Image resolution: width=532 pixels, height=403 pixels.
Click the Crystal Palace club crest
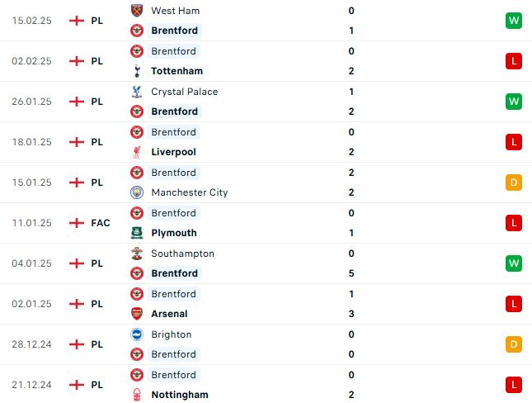click(137, 92)
